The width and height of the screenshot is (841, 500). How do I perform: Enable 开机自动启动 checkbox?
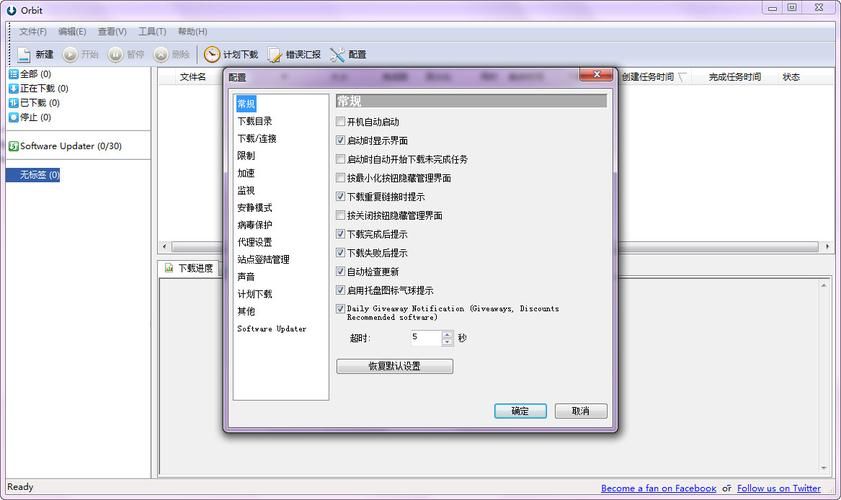341,122
